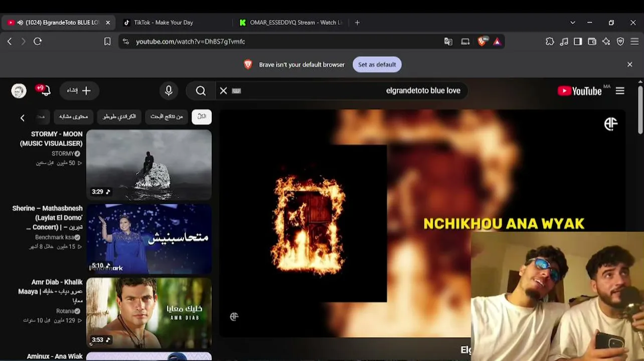Open Brave Shields lion icon
This screenshot has width=644, height=361.
[x=482, y=42]
